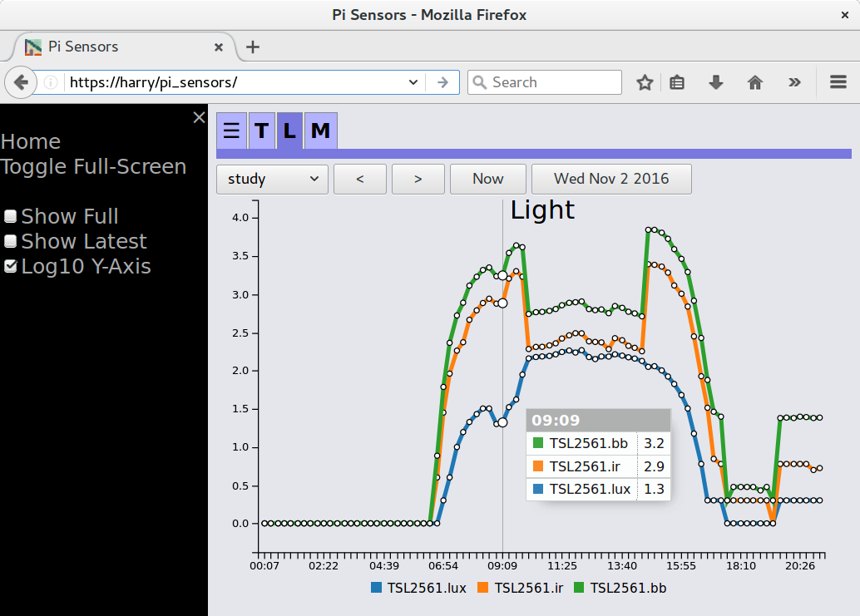Show bookmarks list icon

click(677, 83)
